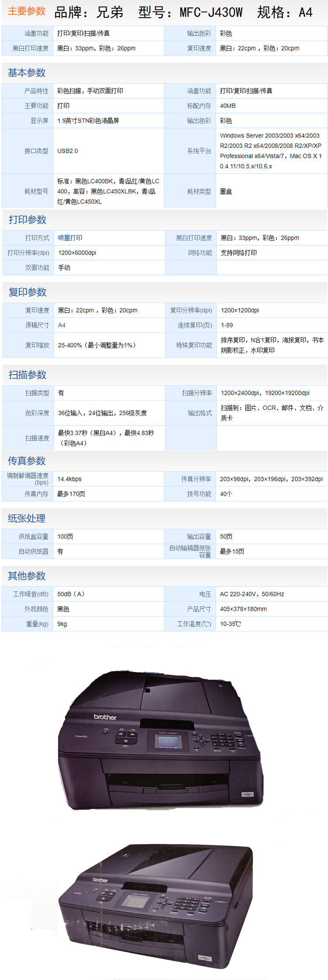Click the 100页 paper tray capacity value
Screen dimensions: 328x980
tap(65, 536)
